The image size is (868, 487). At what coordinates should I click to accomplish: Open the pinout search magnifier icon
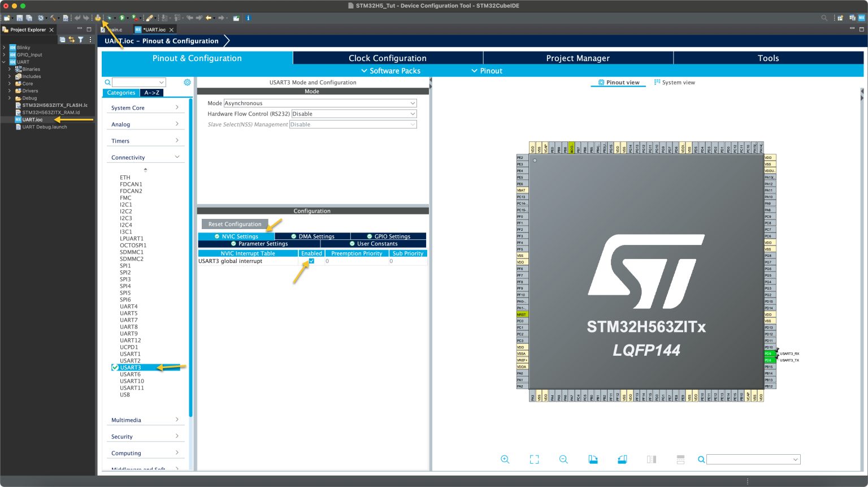click(700, 459)
